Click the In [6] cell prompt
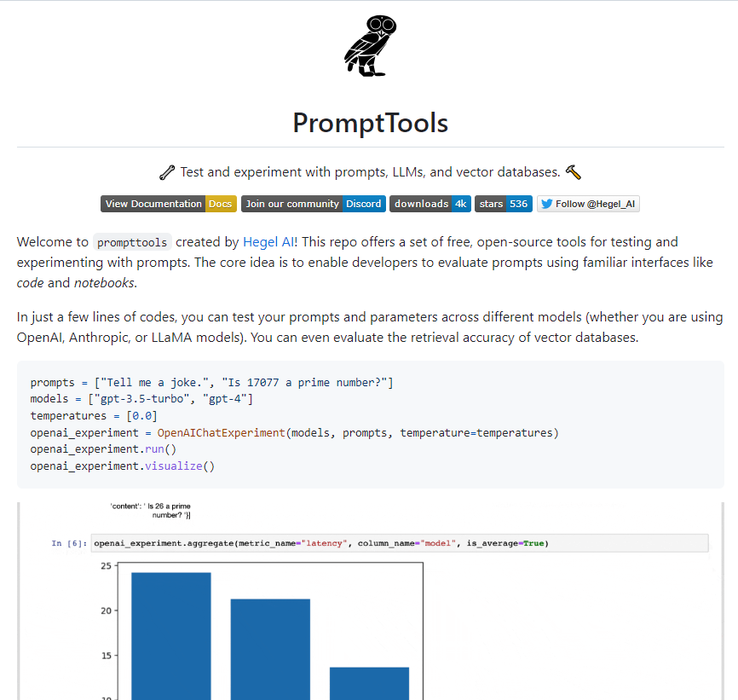The height and width of the screenshot is (700, 738). click(x=68, y=543)
